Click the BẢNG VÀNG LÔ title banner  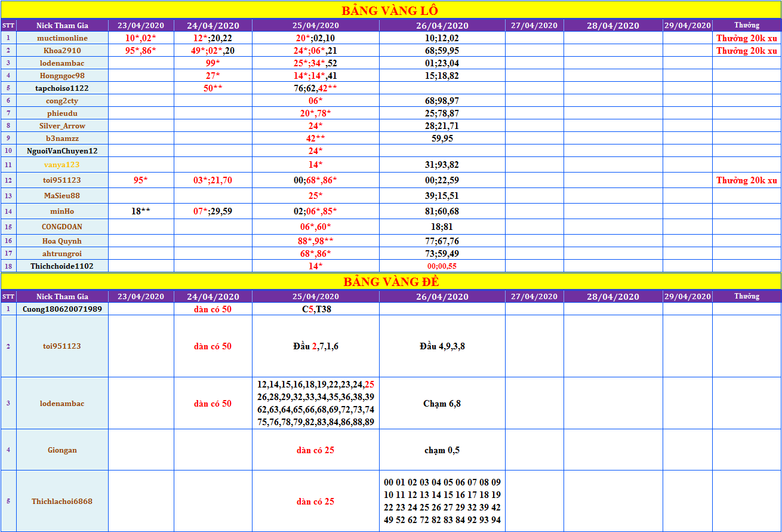(390, 10)
